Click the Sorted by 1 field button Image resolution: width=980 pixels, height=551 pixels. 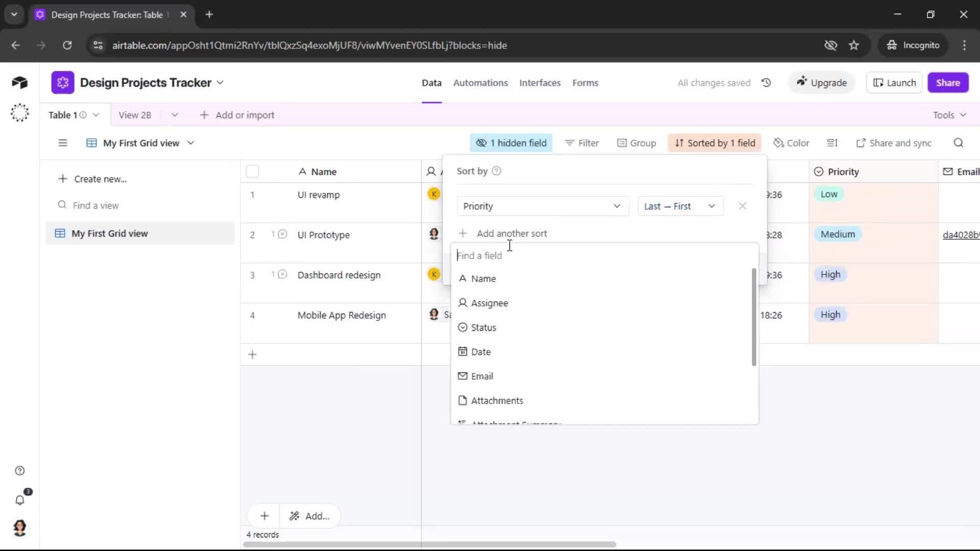(x=715, y=143)
